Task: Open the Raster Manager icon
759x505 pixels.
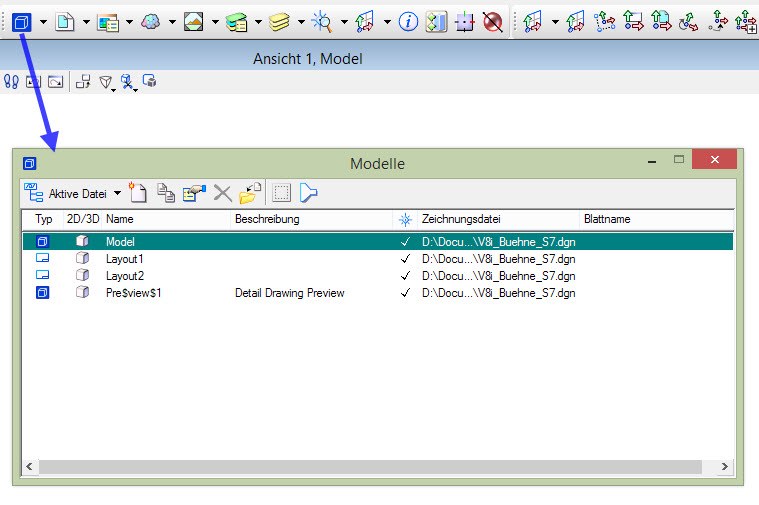Action: (107, 22)
